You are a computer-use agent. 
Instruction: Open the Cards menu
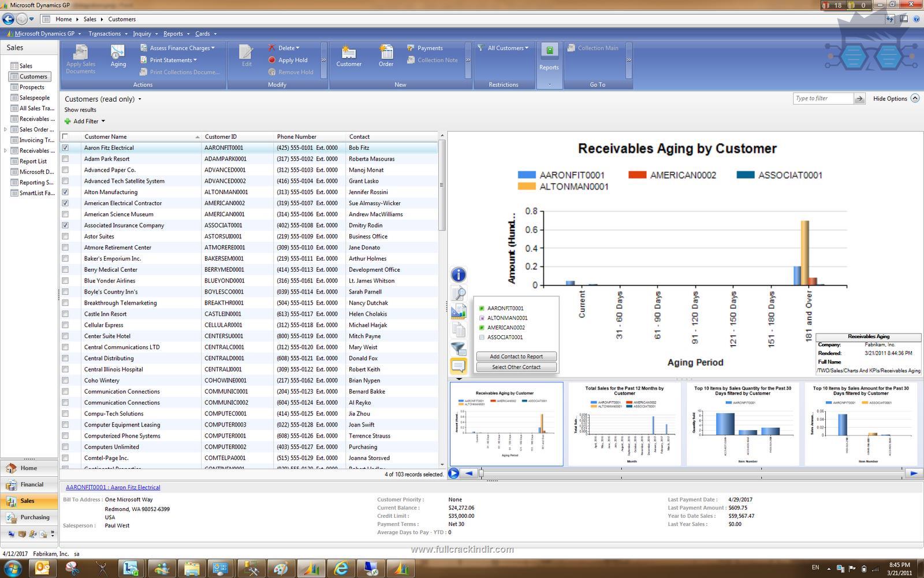tap(205, 34)
